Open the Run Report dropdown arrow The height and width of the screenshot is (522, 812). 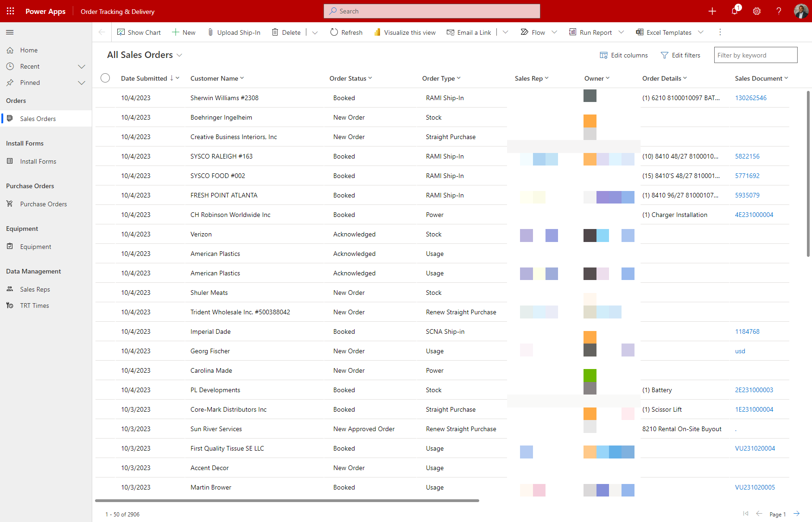pyautogui.click(x=622, y=32)
